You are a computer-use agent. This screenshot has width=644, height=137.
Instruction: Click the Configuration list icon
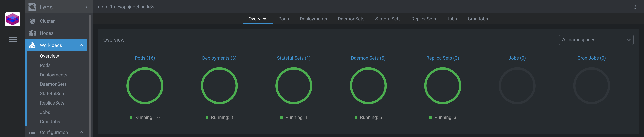pos(32,132)
